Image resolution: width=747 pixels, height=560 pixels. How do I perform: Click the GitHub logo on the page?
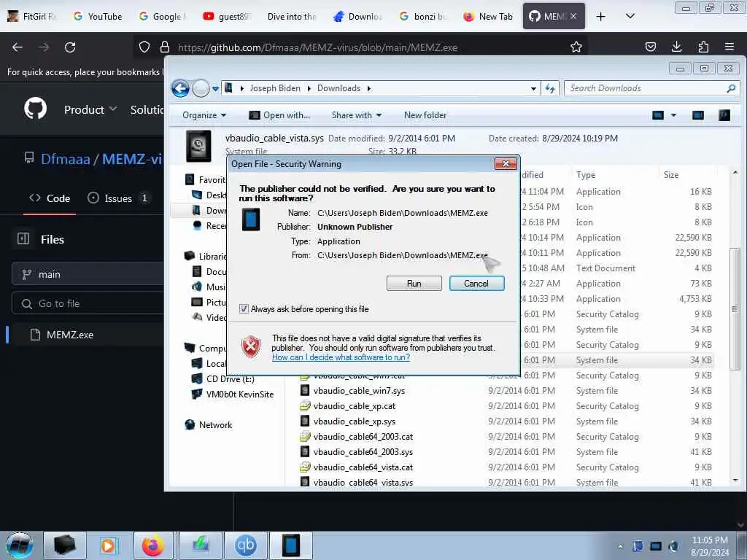click(x=36, y=109)
